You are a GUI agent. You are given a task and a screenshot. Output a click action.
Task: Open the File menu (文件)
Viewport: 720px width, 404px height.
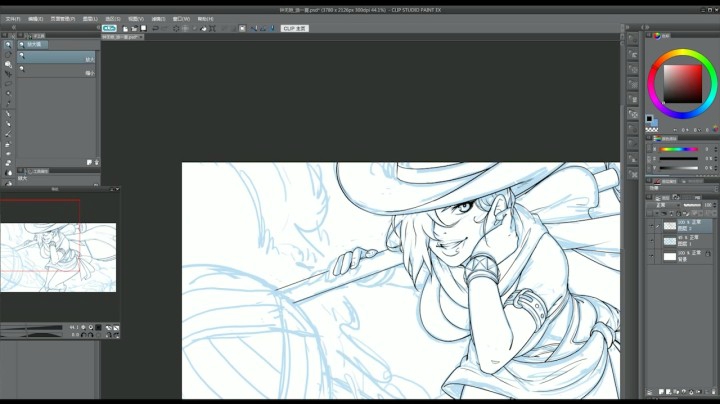tap(12, 19)
